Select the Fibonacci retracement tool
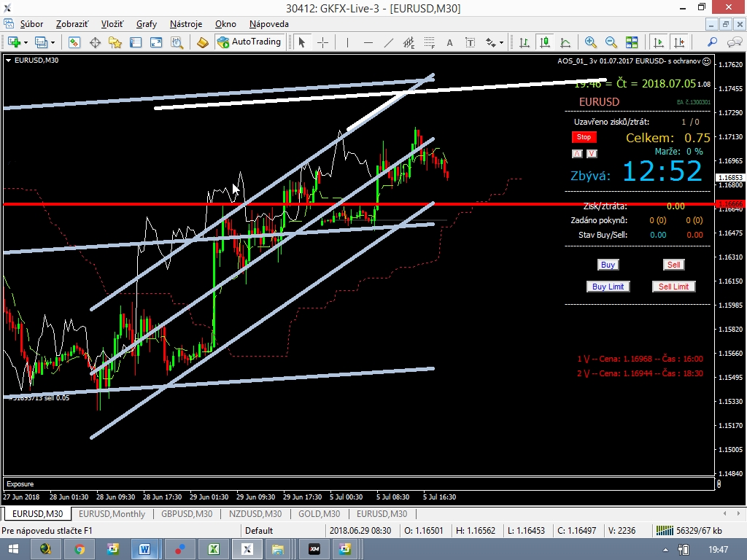 429,42
